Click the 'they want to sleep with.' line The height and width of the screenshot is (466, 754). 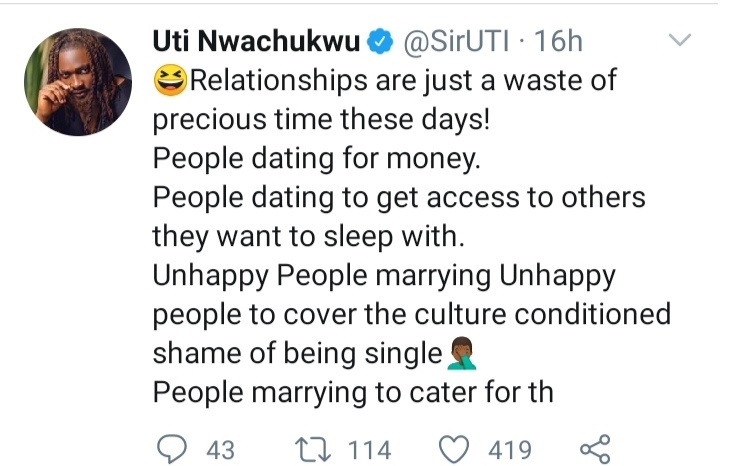309,237
